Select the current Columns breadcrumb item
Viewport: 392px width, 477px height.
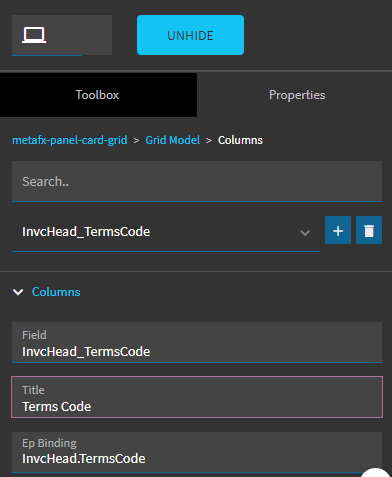point(240,140)
